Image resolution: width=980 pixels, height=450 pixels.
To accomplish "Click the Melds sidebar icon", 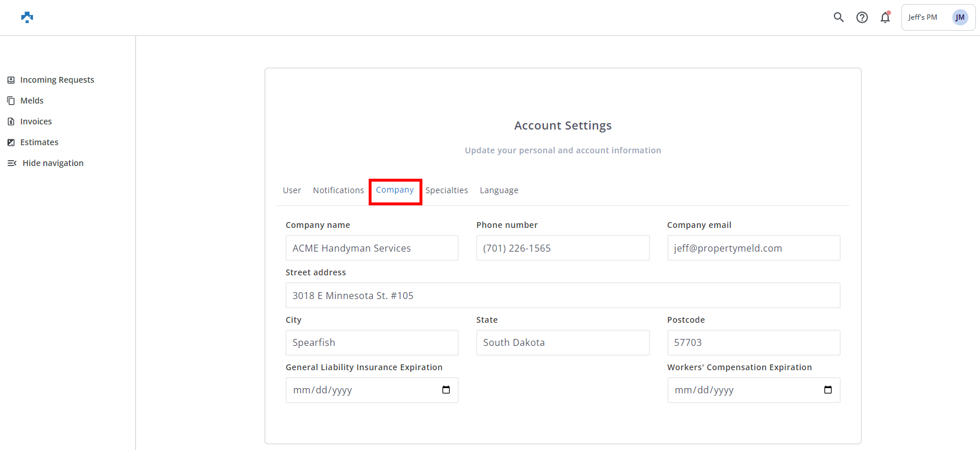I will (11, 101).
